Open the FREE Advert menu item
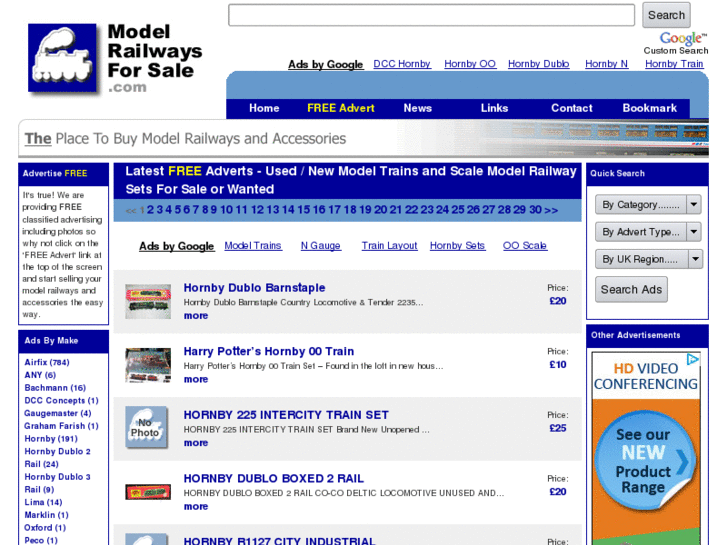727x545 pixels. click(x=341, y=108)
